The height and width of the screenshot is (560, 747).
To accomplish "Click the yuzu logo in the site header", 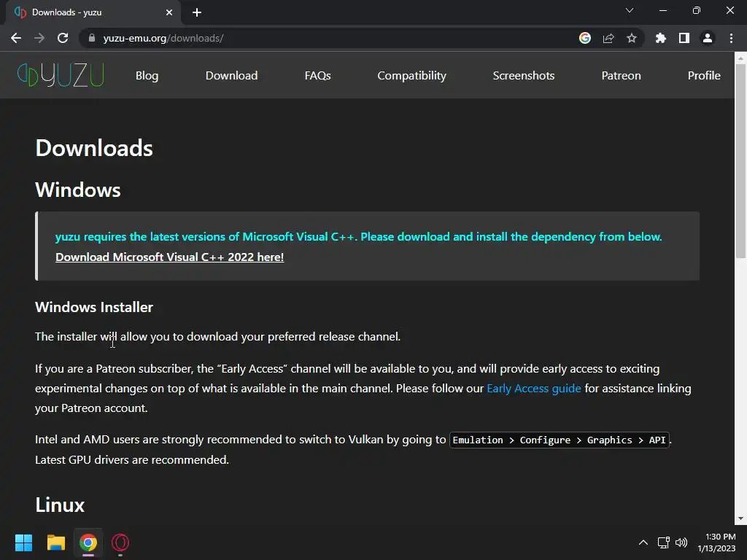I will pyautogui.click(x=61, y=75).
